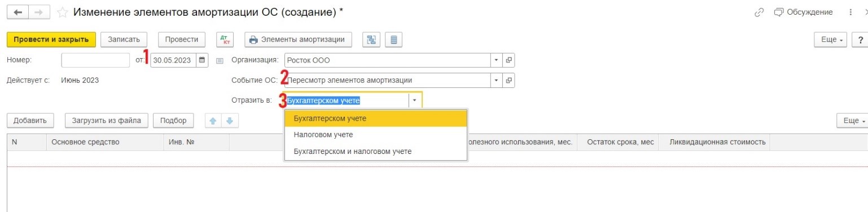Click the report list icon beside structure icon
The height and width of the screenshot is (212, 868).
pos(393,39)
